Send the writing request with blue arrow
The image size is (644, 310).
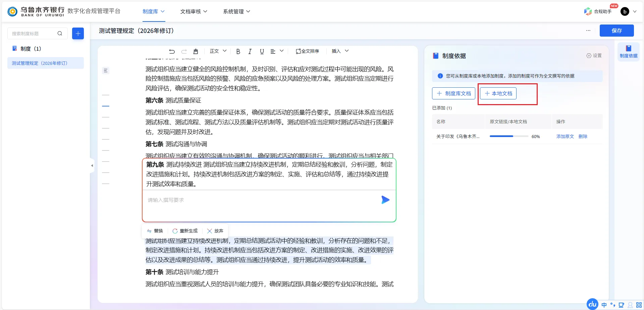[385, 200]
